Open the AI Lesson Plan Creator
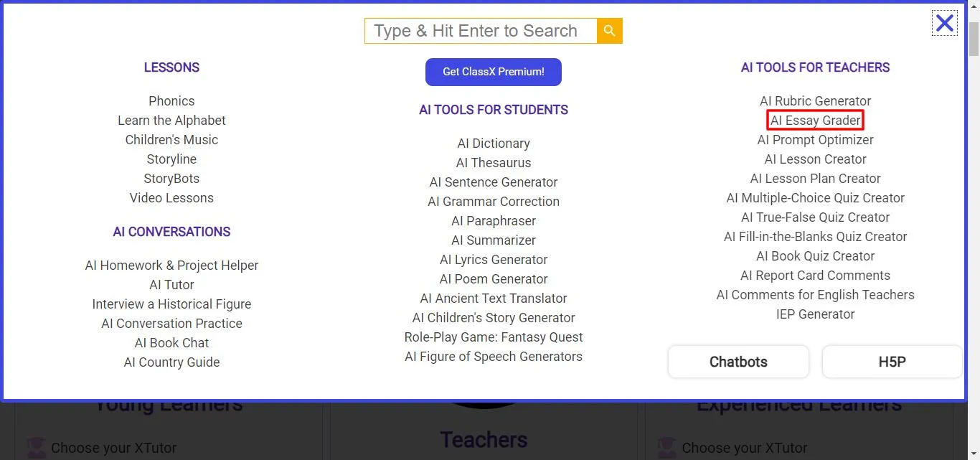The width and height of the screenshot is (980, 460). [x=815, y=178]
